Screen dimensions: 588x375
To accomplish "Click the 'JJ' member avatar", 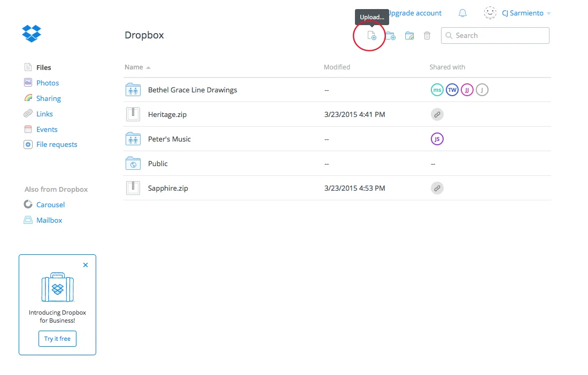I will (x=467, y=90).
